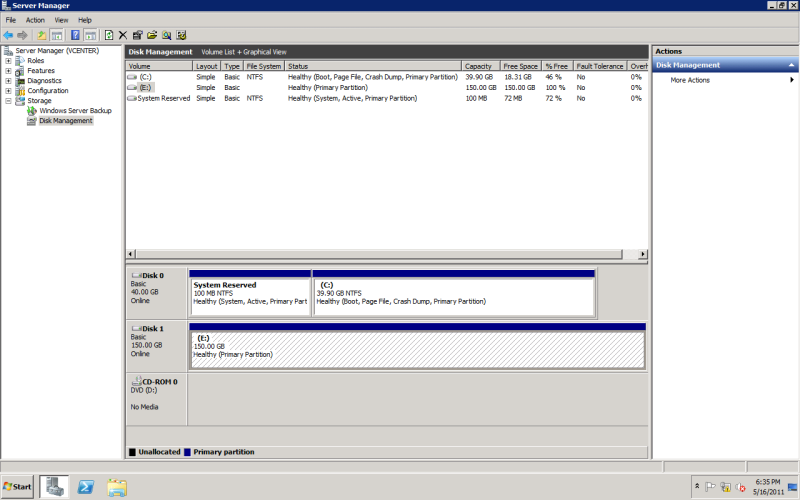
Task: Open the Help menu
Action: [x=85, y=20]
